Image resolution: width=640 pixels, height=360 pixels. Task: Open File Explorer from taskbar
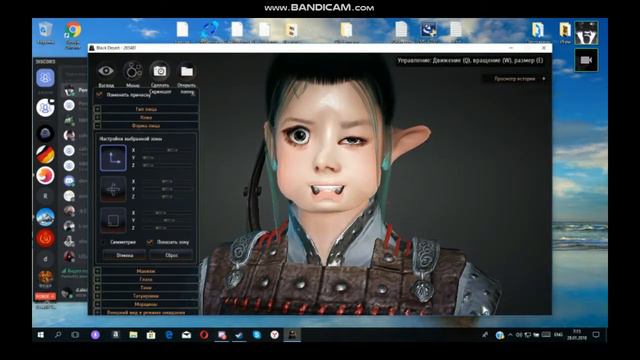pyautogui.click(x=133, y=335)
